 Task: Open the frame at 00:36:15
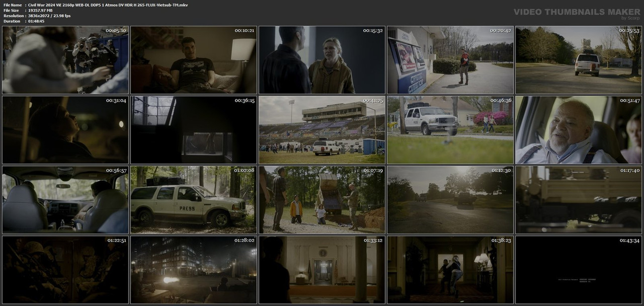[194, 130]
